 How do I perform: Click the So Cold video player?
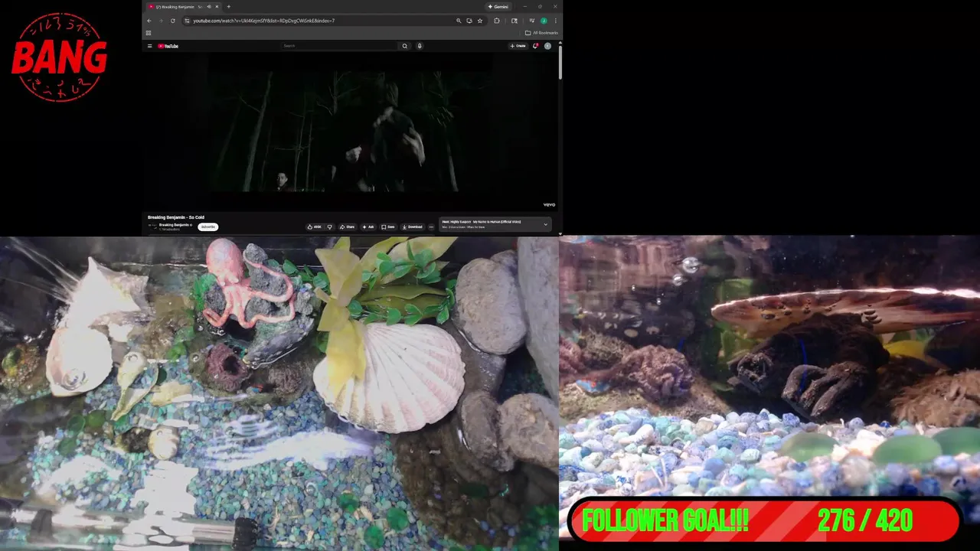[351, 130]
